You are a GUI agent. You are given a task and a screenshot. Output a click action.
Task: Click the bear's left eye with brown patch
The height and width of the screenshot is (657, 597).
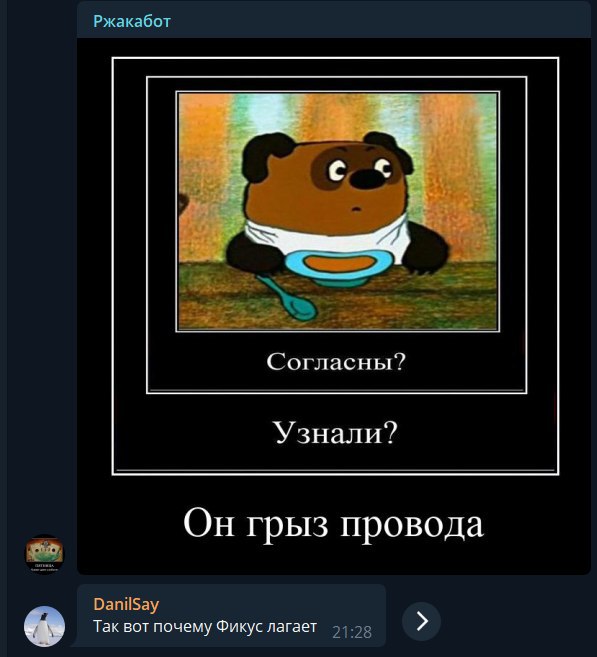tap(335, 171)
